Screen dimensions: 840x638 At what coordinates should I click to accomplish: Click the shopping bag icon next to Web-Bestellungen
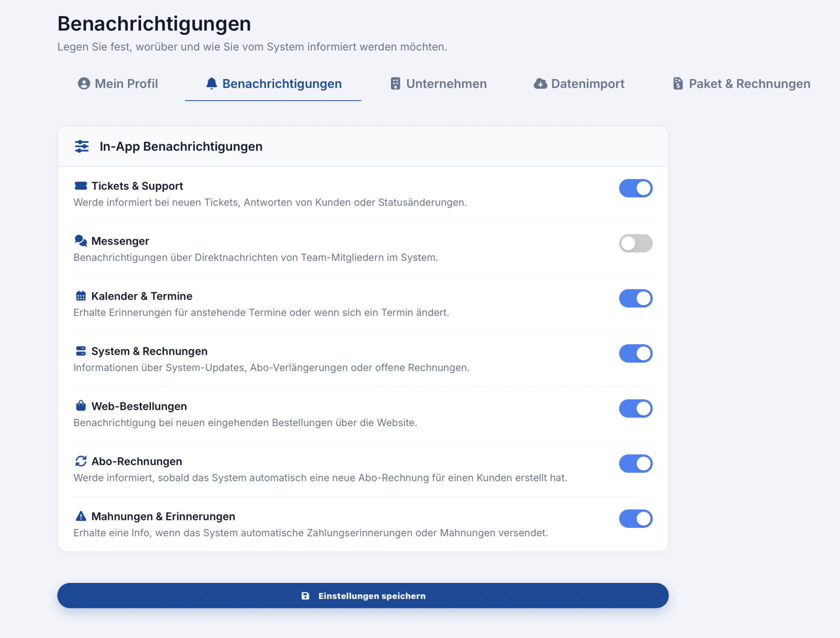pyautogui.click(x=80, y=405)
